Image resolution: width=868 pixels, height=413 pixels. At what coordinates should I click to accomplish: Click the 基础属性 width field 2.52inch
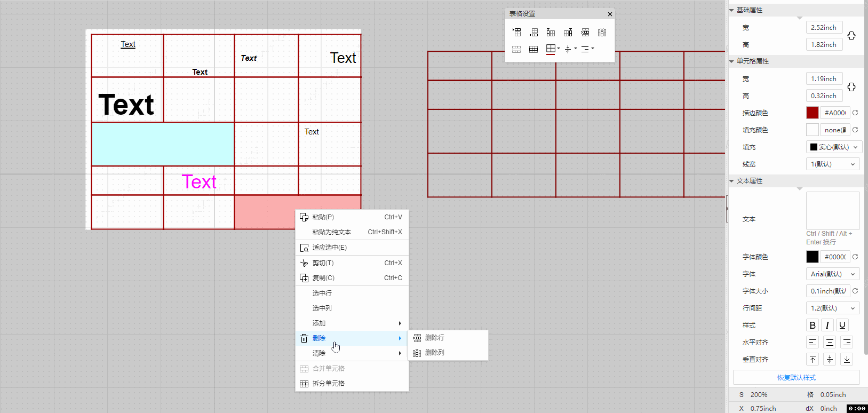click(824, 27)
